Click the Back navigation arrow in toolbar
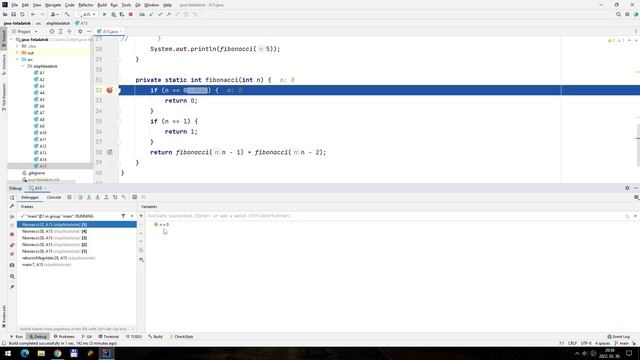This screenshot has width=640, height=360. (33, 14)
